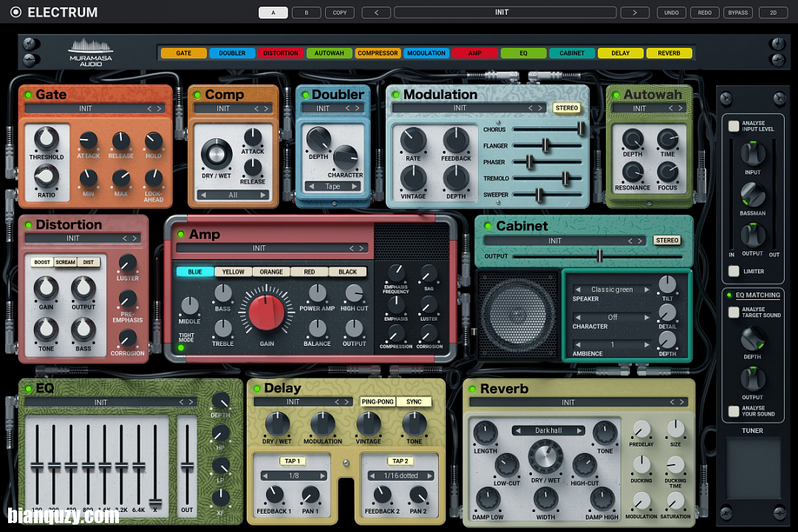798x532 pixels.
Task: Click the Distortion Gain knob
Action: point(46,289)
